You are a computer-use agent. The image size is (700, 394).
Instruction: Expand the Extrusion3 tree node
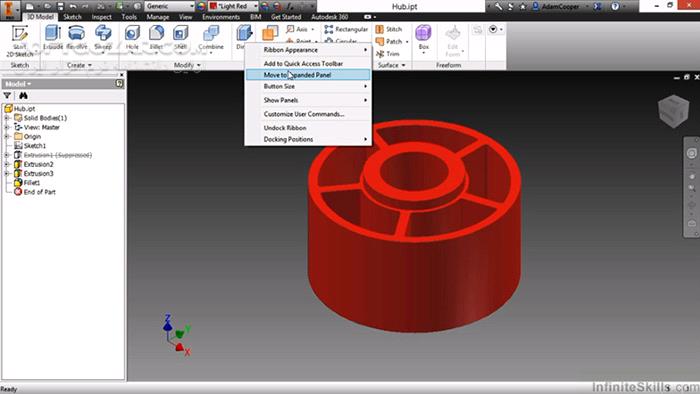pos(7,173)
